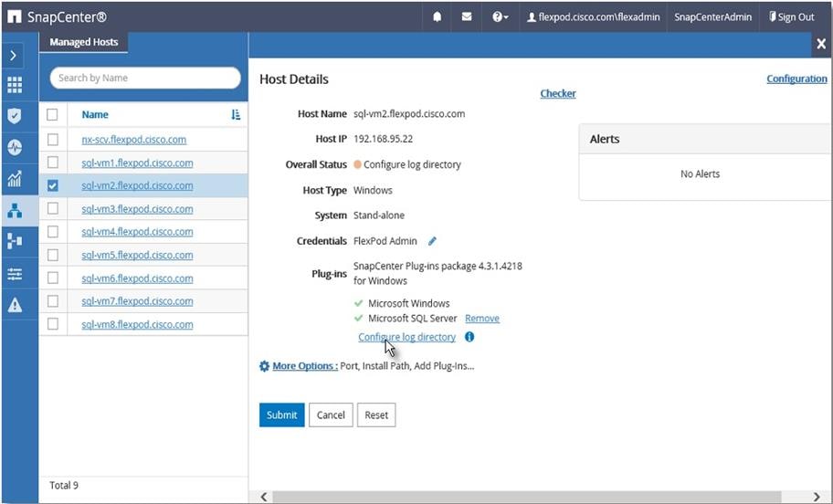The height and width of the screenshot is (504, 833).
Task: Open host sql-vm3.flexpod.cisco.com link
Action: pos(137,209)
